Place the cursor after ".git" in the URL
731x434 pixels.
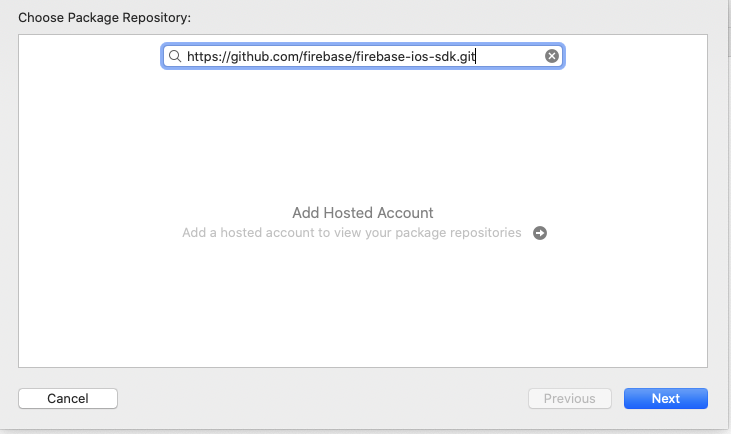pyautogui.click(x=477, y=57)
